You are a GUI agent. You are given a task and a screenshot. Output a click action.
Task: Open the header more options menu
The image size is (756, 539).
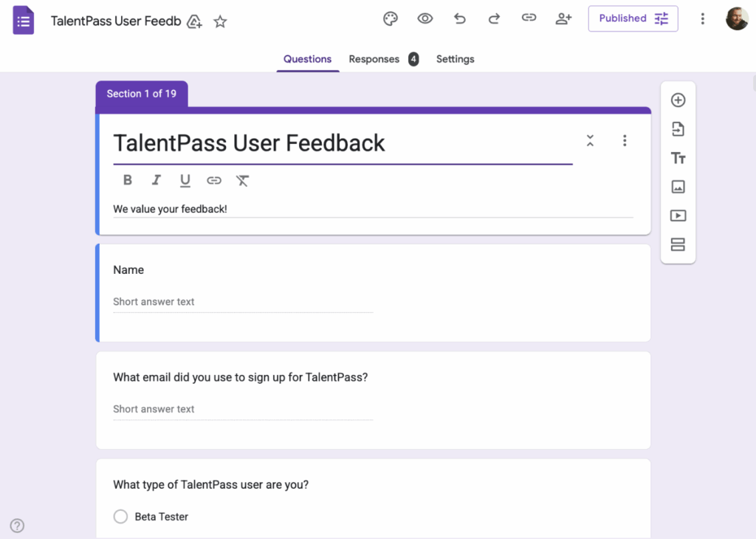(703, 18)
